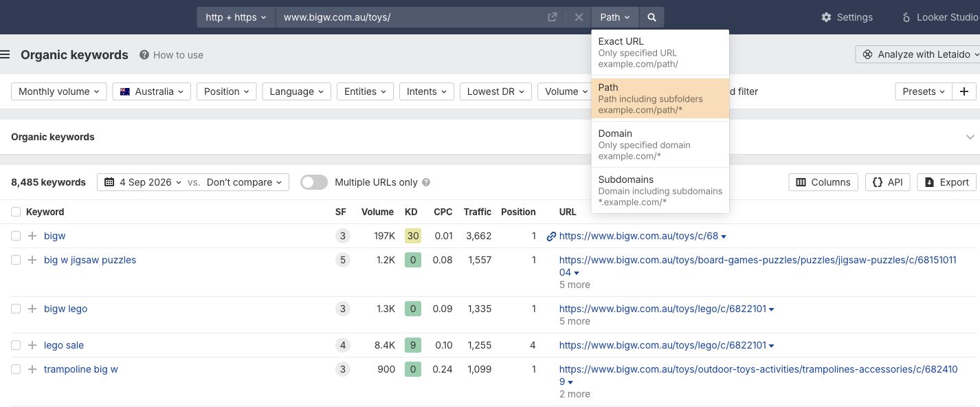
Task: Open Intents filter dropdown
Action: (x=426, y=91)
